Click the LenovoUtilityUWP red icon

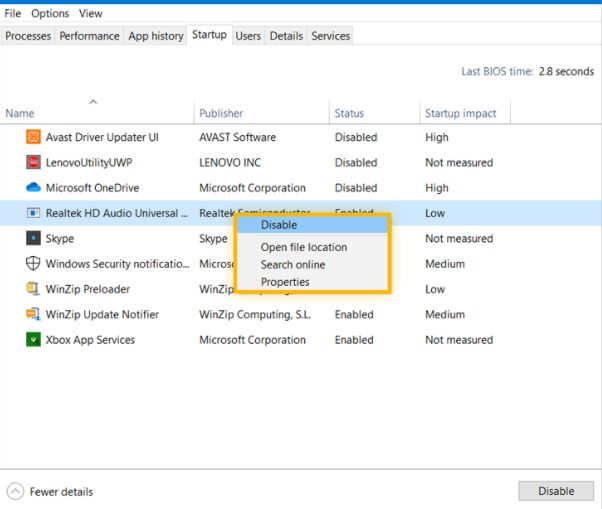pos(33,162)
